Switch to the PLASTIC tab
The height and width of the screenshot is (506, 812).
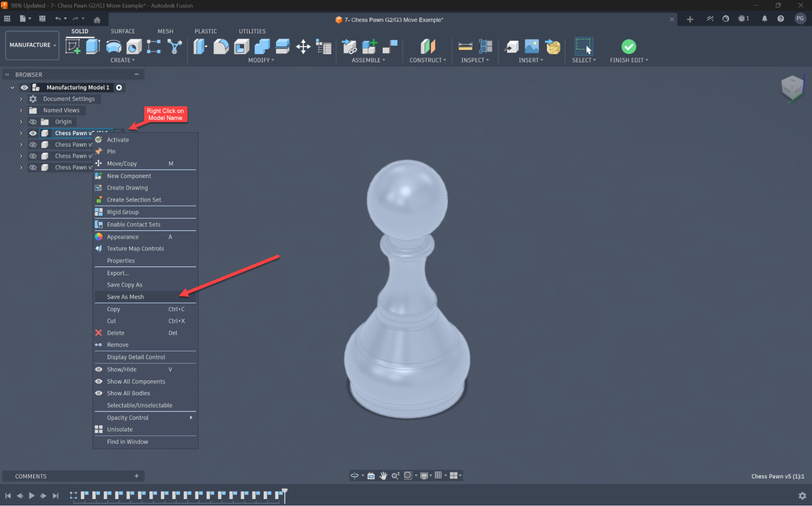tap(206, 31)
